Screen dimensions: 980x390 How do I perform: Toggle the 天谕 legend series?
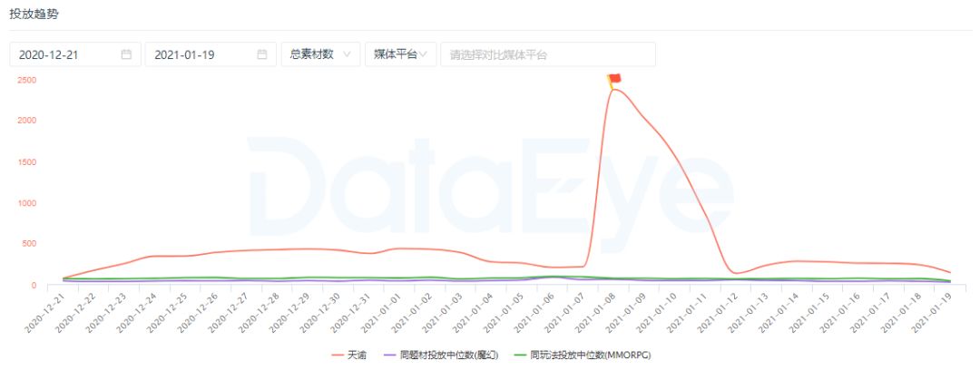coord(357,356)
